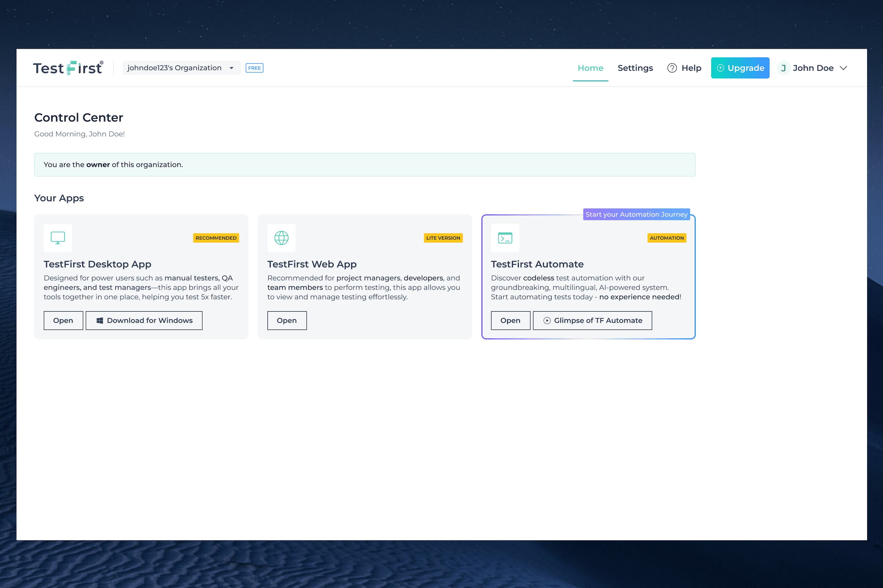Click the Help question mark icon

[672, 68]
